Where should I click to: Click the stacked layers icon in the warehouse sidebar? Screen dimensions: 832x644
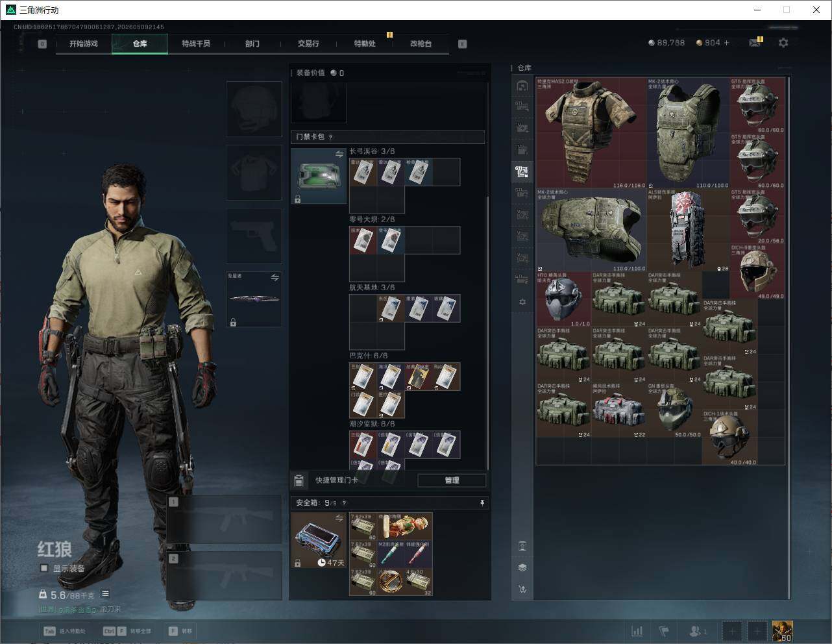pyautogui.click(x=522, y=567)
